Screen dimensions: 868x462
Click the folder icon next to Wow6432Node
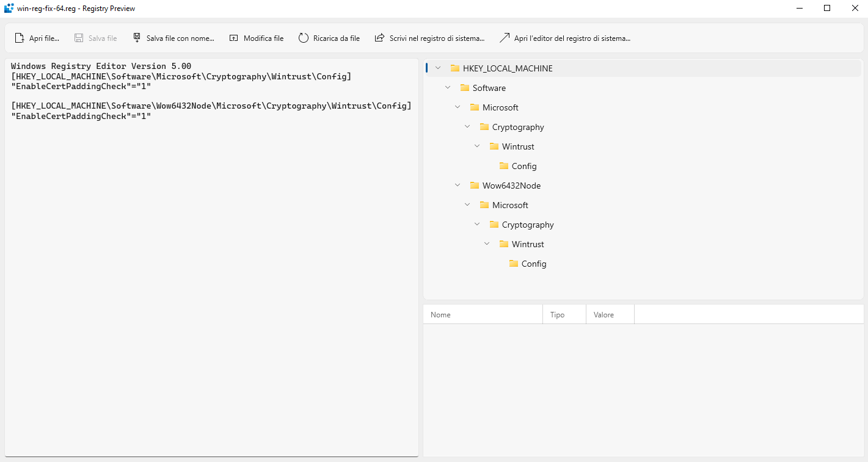475,186
